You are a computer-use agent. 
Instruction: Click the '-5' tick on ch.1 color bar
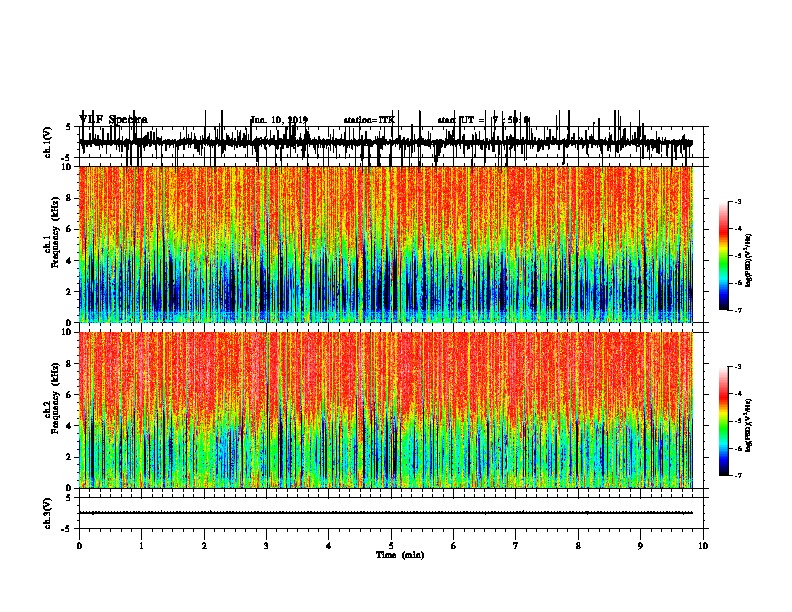point(737,256)
